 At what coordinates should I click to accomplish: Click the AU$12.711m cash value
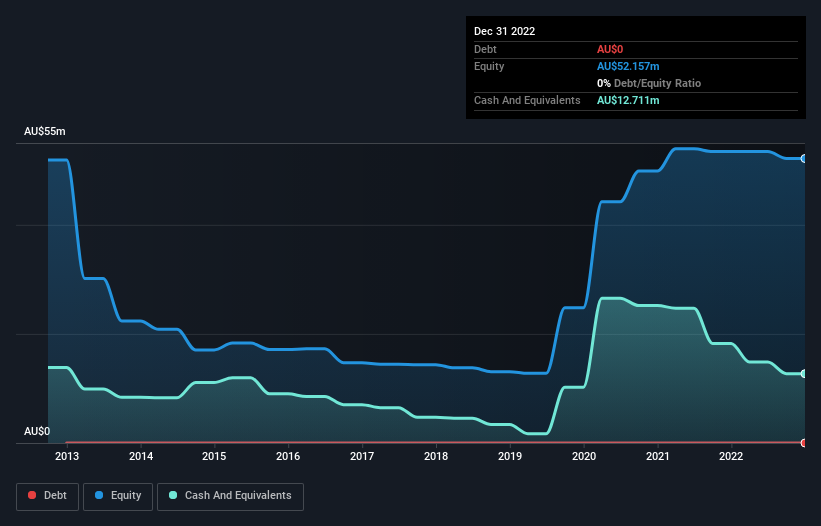(x=628, y=100)
